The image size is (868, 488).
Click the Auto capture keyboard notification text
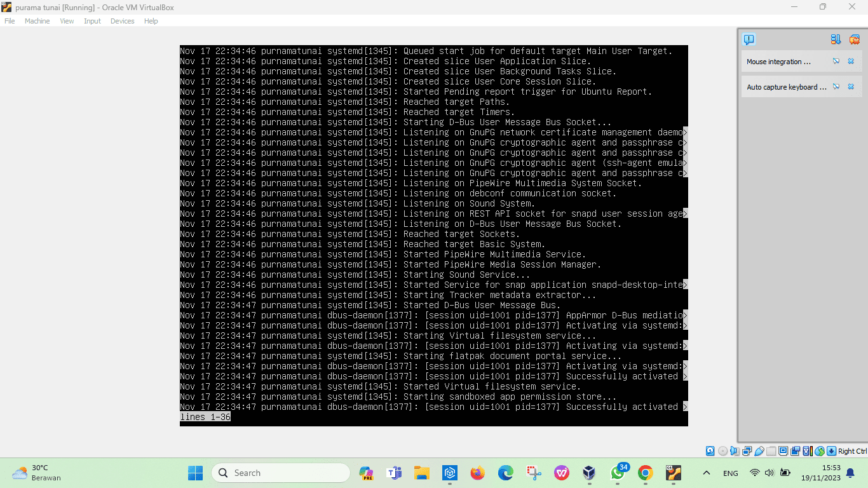[x=787, y=87]
